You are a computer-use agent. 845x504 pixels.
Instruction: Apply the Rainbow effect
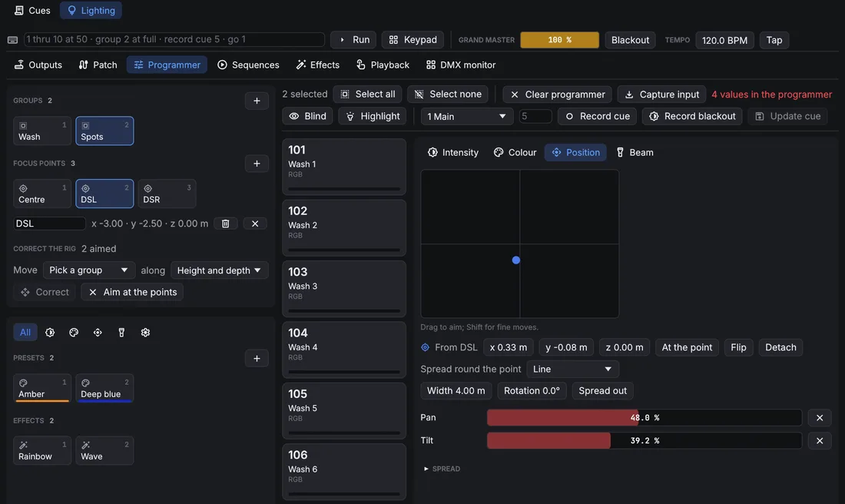pyautogui.click(x=42, y=451)
